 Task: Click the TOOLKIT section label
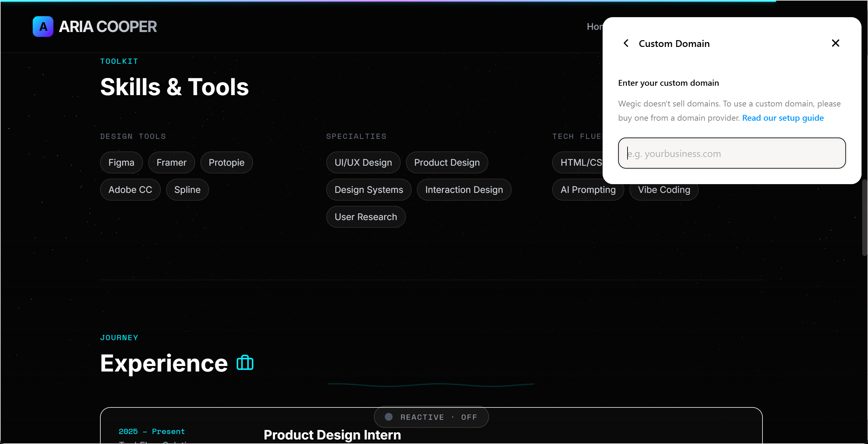[x=119, y=61]
